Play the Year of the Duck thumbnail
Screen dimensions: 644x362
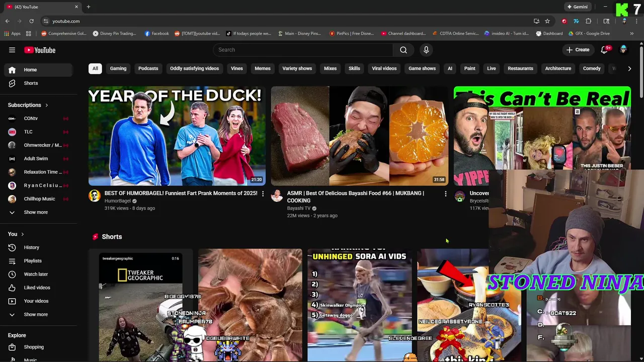(177, 136)
